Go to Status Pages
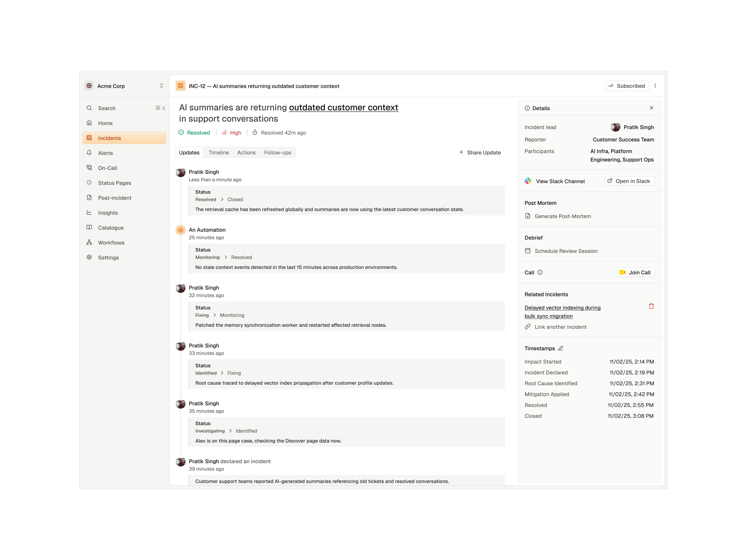The image size is (747, 560). (124, 183)
